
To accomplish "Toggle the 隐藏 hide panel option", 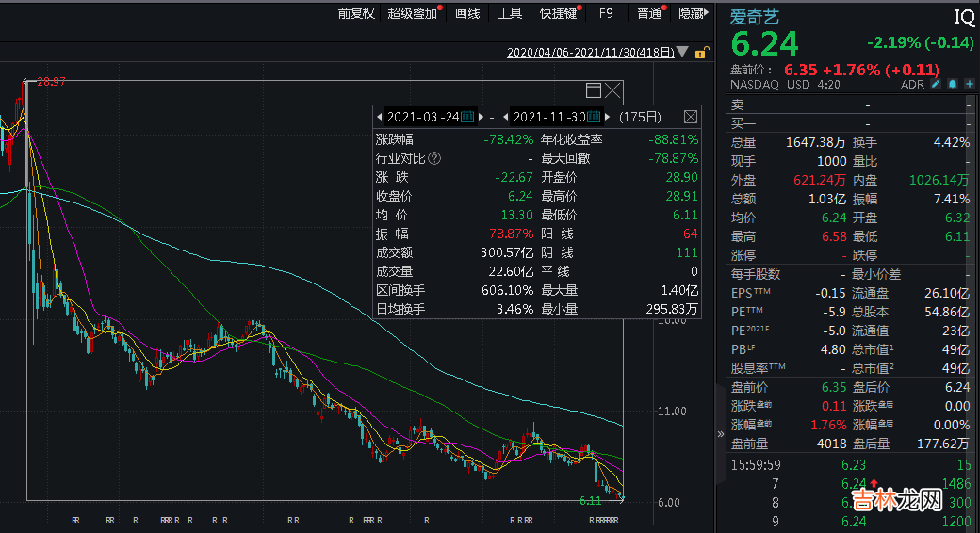I will 691,13.
